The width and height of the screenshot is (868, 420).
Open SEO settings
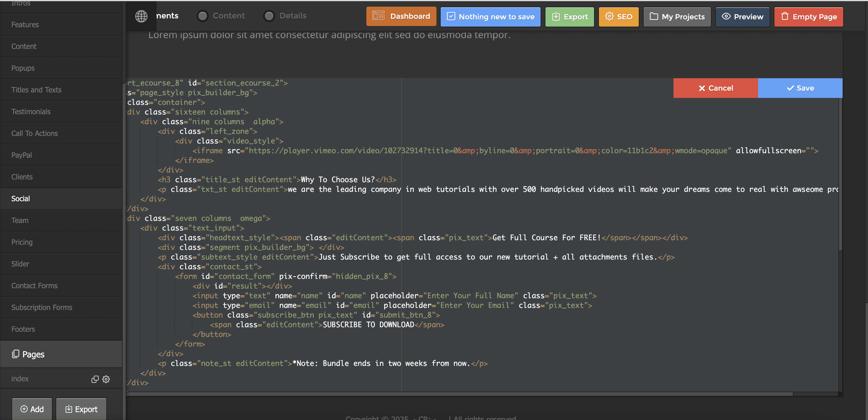coord(618,17)
